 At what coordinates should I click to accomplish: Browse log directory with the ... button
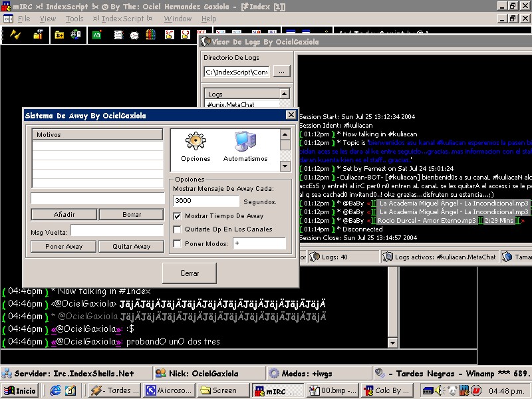point(281,71)
